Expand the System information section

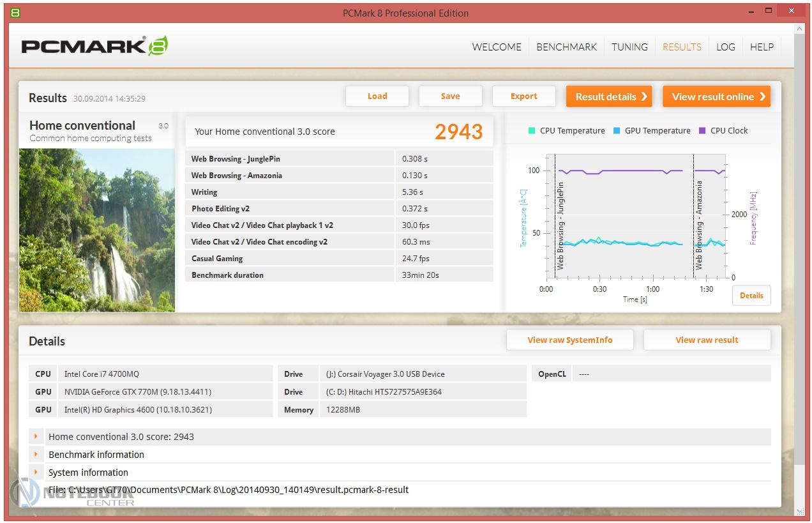click(x=36, y=473)
